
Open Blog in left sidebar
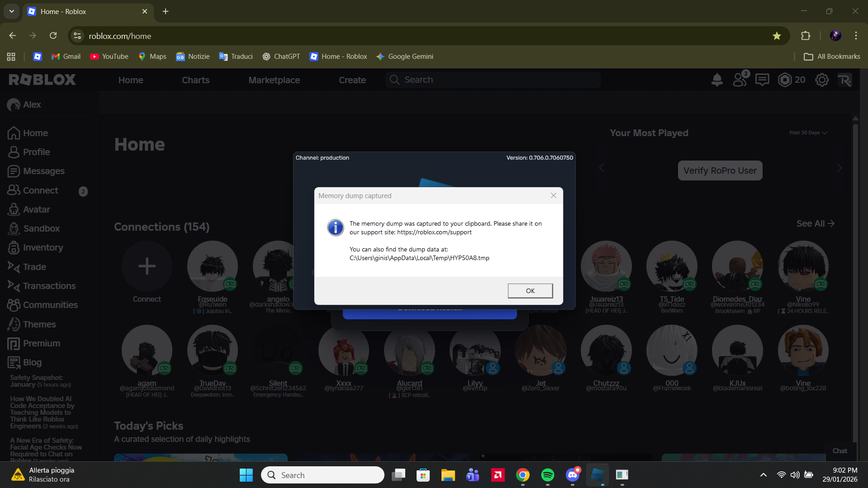(x=25, y=362)
